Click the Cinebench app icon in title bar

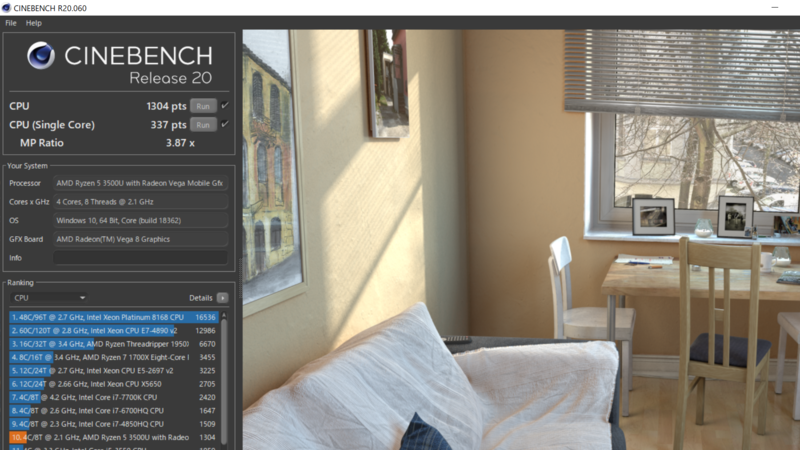click(6, 8)
